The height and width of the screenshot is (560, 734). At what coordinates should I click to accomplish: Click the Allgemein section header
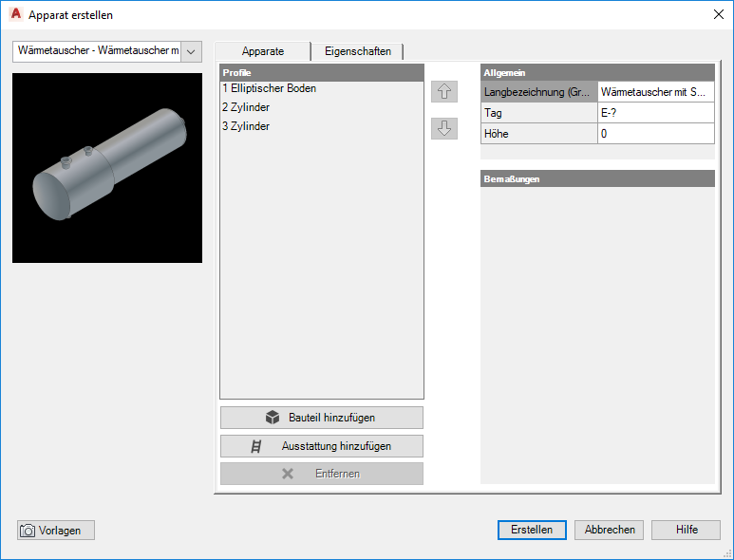pyautogui.click(x=597, y=72)
